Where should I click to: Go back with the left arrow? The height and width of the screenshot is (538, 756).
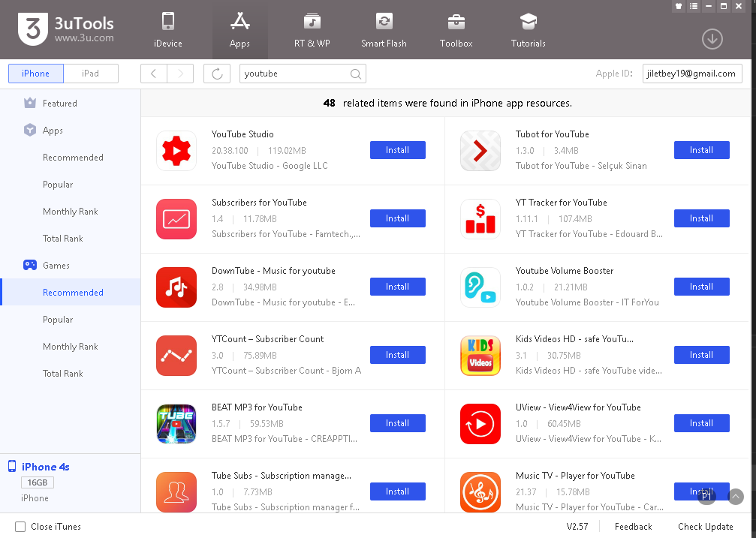tap(154, 74)
